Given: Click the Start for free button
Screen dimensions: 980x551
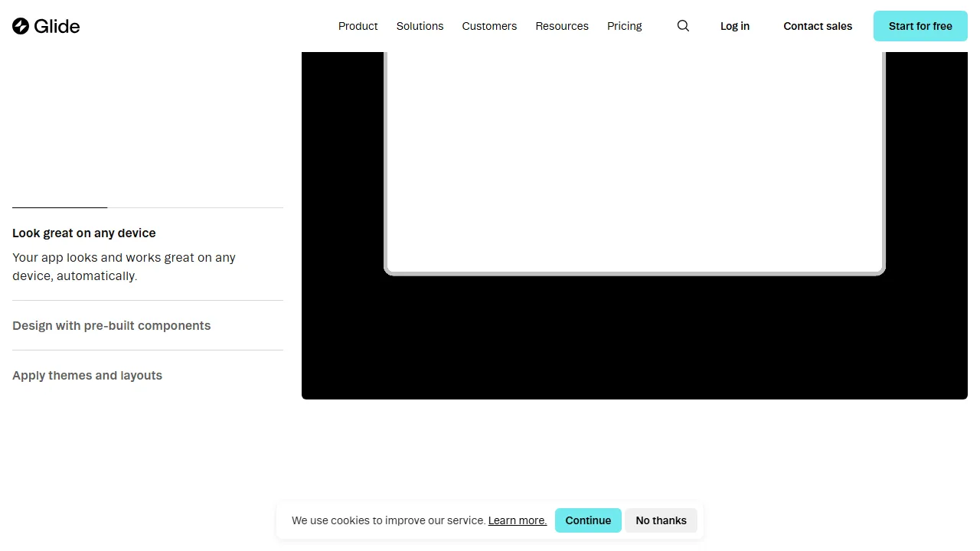Looking at the screenshot, I should [x=920, y=25].
